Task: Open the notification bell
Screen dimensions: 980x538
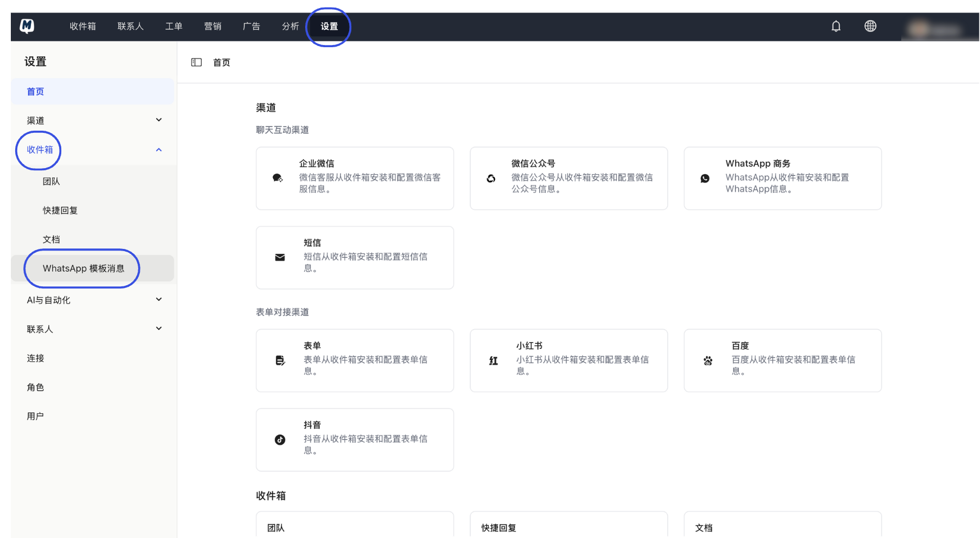Action: (836, 26)
